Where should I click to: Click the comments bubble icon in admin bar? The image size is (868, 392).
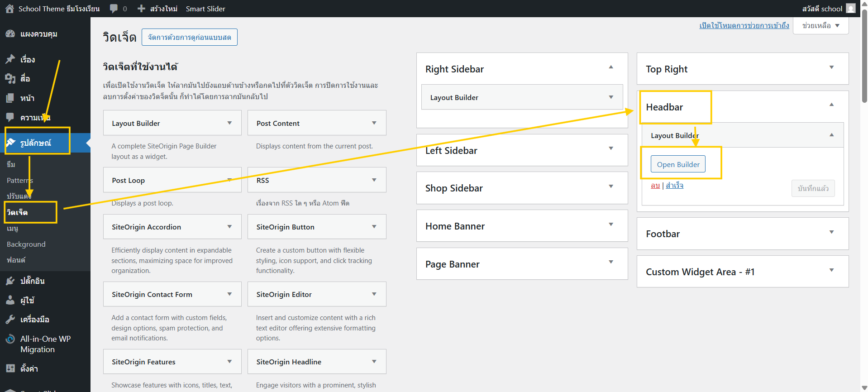114,9
